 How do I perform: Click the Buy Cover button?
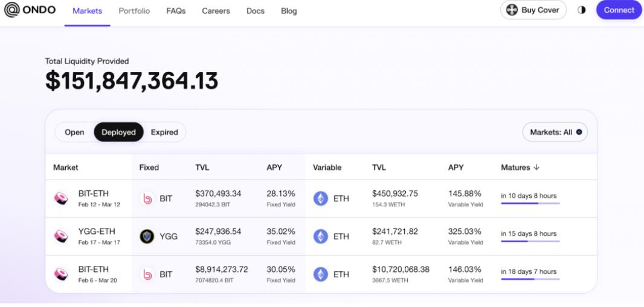[x=533, y=10]
